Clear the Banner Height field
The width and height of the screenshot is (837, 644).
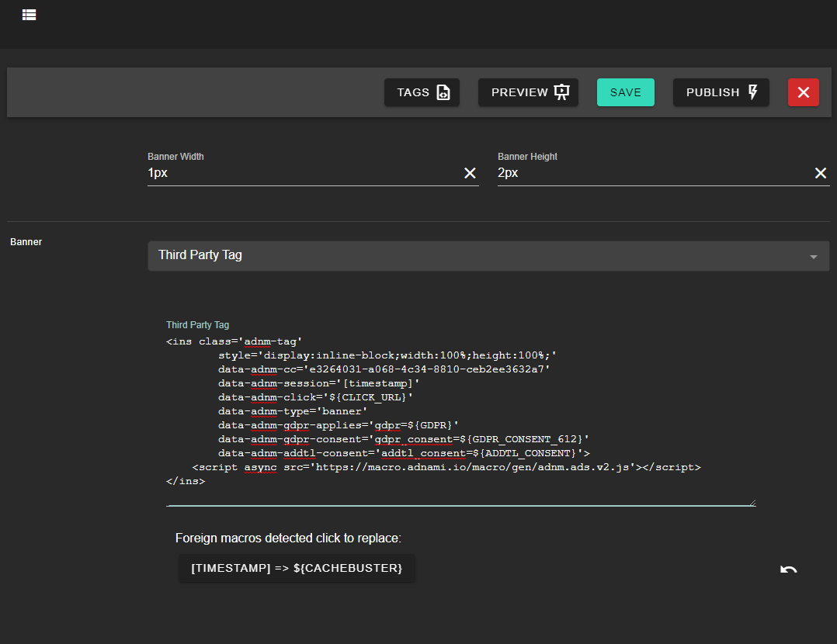pos(821,173)
